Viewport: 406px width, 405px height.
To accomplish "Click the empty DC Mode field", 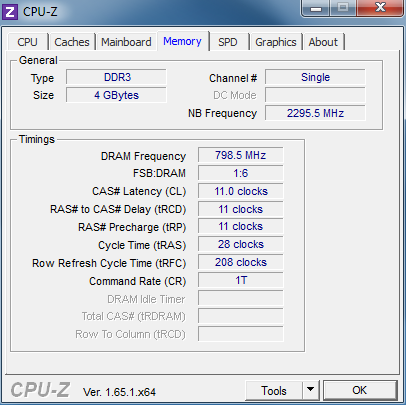I will 315,95.
